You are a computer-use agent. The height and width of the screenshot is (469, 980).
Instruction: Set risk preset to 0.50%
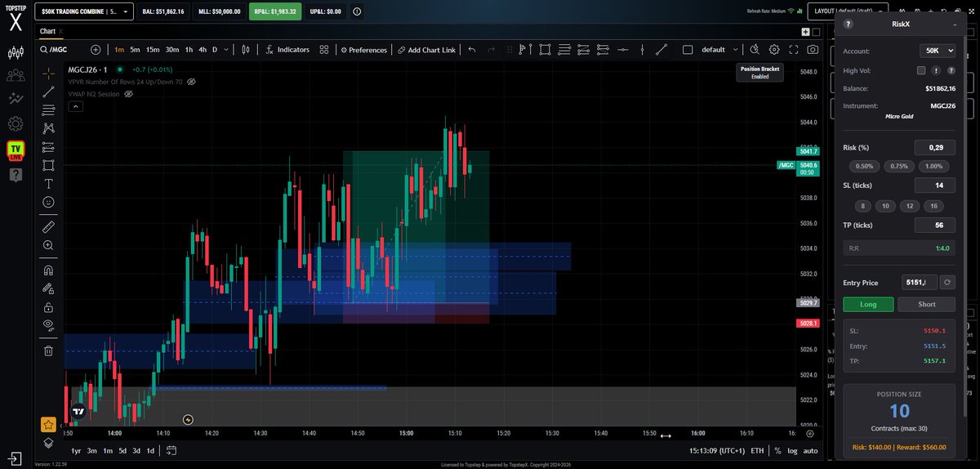(x=865, y=166)
